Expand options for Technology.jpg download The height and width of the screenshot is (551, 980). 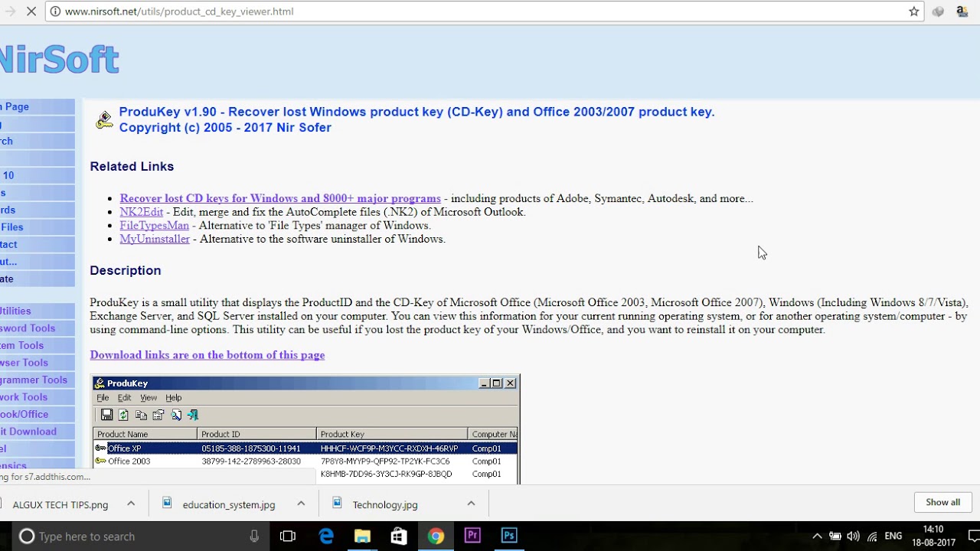[471, 504]
